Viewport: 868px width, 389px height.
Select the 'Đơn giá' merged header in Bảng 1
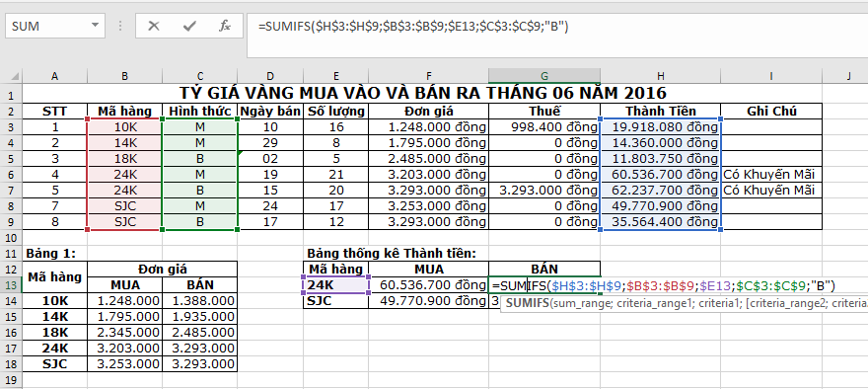click(x=162, y=270)
